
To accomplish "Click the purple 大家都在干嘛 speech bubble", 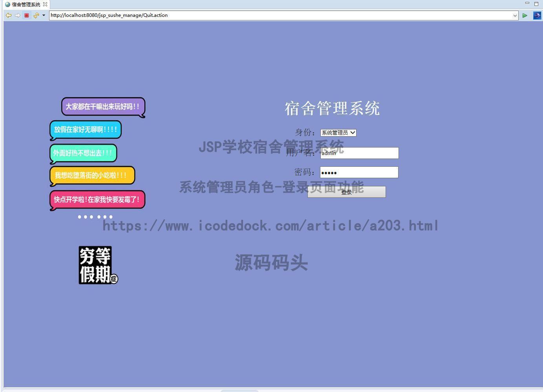I will (103, 107).
